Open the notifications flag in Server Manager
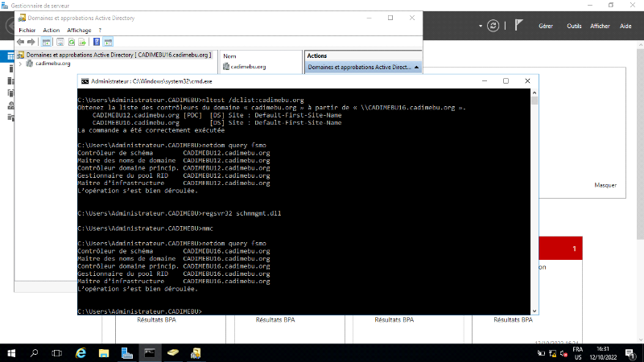644x362 pixels. [x=519, y=26]
